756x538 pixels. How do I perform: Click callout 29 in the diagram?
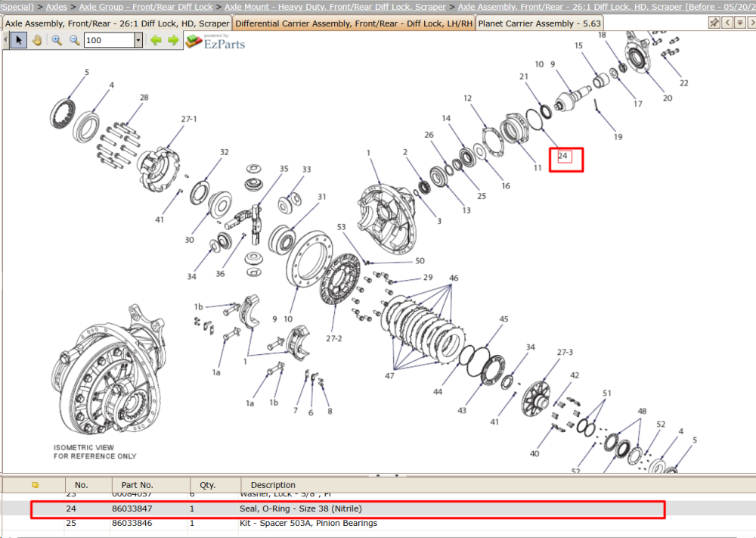pos(428,278)
